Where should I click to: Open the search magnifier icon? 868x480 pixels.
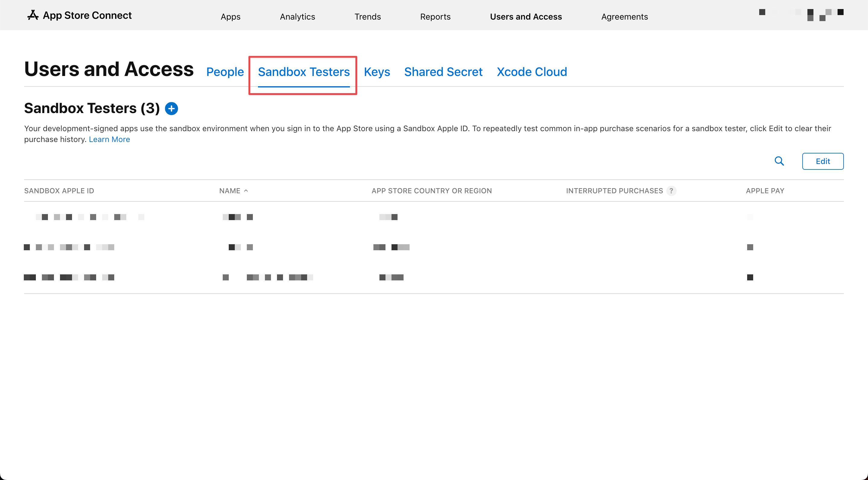(x=779, y=161)
